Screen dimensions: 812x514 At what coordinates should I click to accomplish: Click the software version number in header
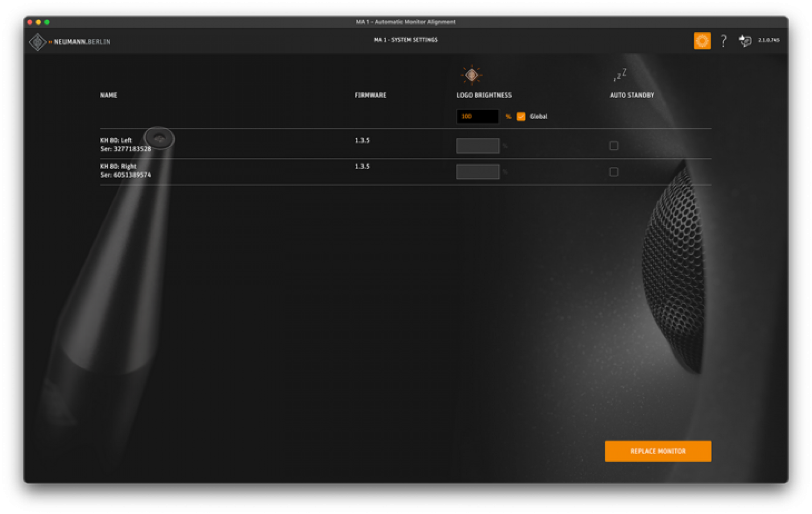[x=769, y=40]
